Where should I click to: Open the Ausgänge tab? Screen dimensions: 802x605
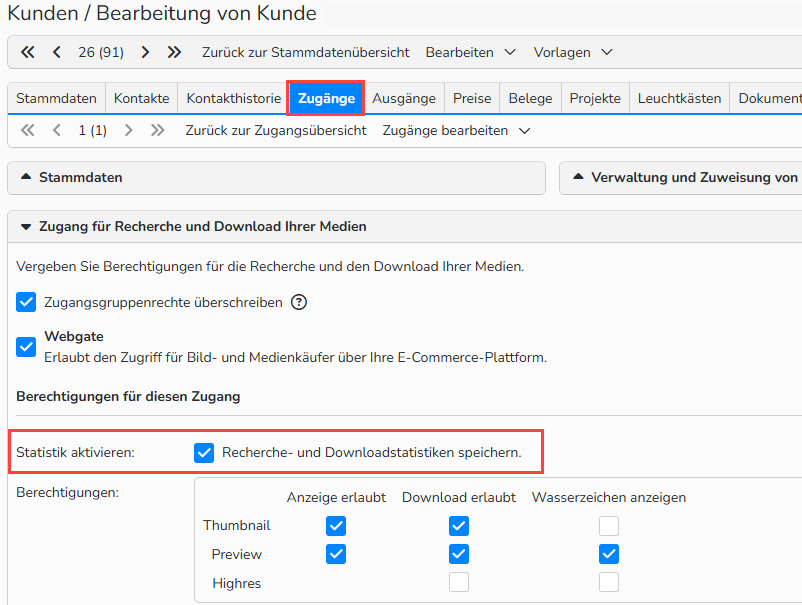click(404, 98)
